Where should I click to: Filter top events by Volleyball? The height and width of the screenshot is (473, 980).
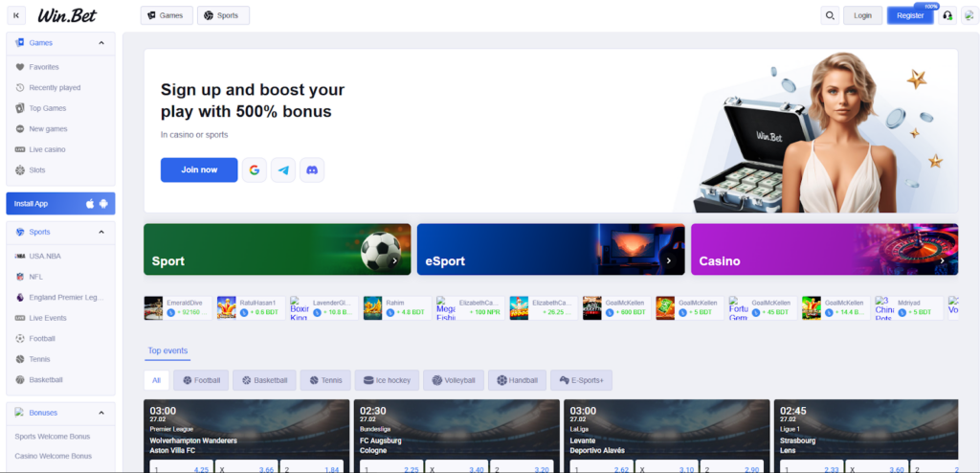(454, 380)
